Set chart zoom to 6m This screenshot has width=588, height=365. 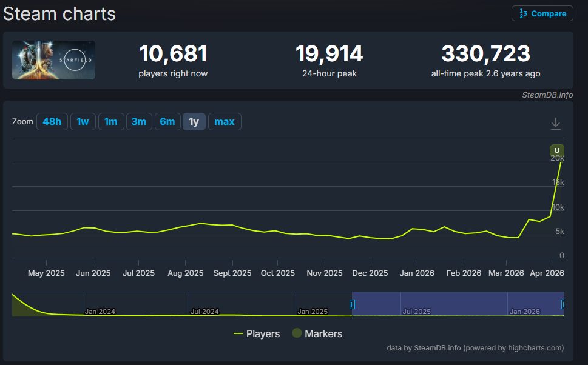click(x=167, y=121)
